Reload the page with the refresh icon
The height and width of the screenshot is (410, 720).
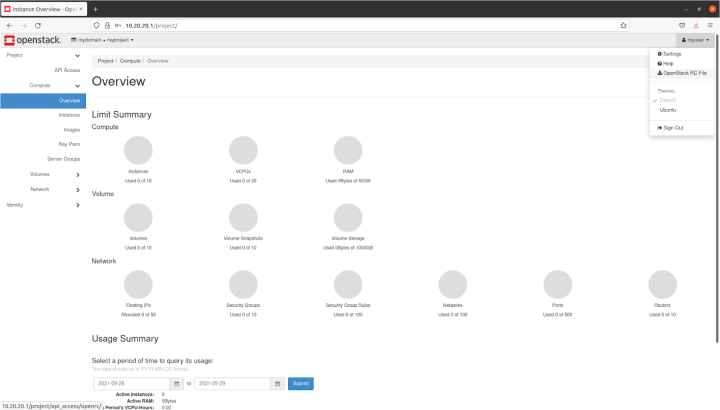[x=38, y=26]
